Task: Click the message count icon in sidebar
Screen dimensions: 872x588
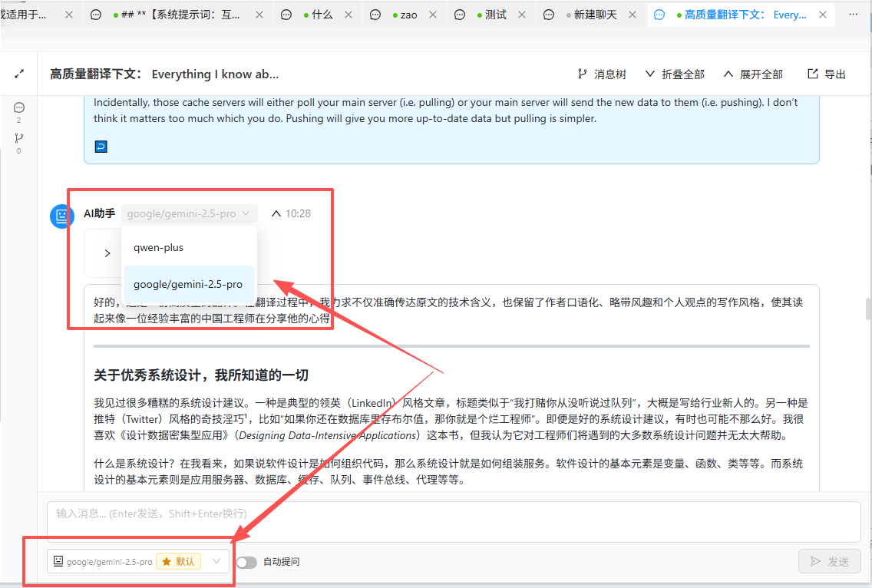Action: pyautogui.click(x=19, y=108)
